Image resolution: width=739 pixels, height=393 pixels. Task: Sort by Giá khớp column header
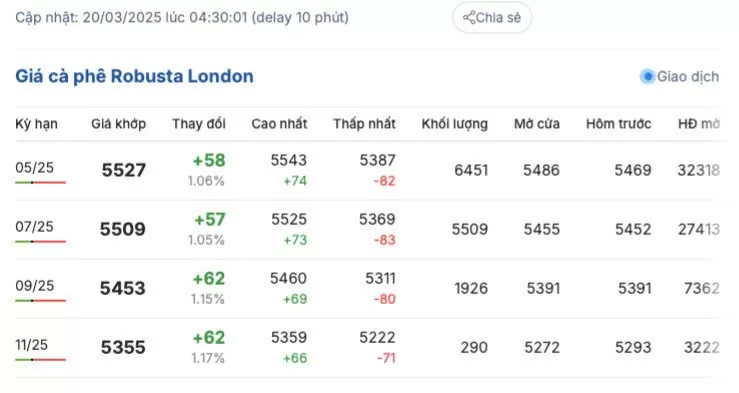[118, 124]
